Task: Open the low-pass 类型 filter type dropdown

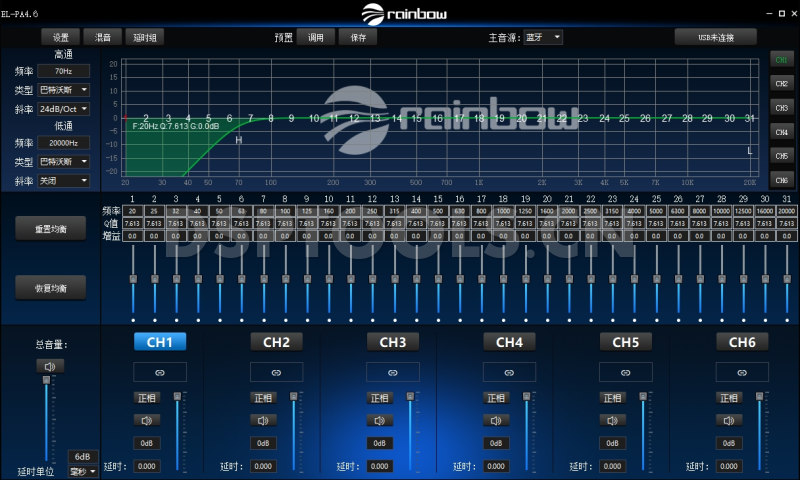Action: tap(64, 162)
